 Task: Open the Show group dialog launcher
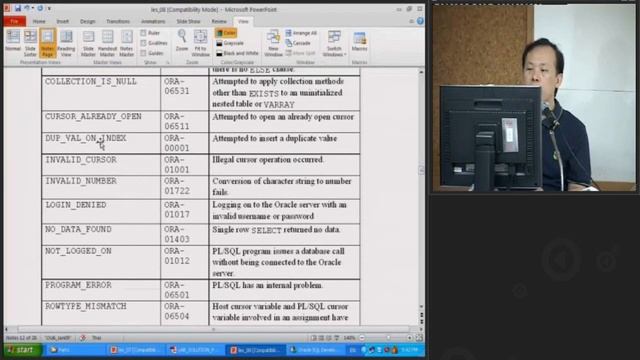(x=167, y=62)
